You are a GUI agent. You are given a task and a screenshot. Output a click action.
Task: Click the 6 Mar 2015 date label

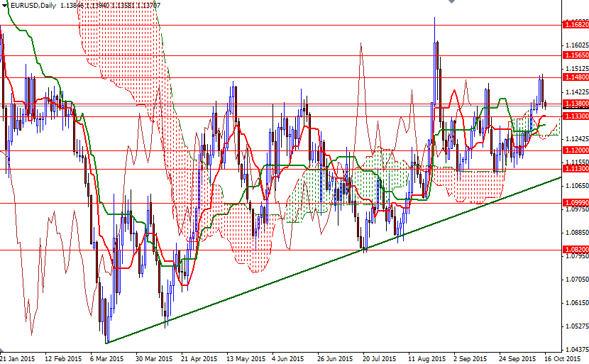pyautogui.click(x=106, y=359)
